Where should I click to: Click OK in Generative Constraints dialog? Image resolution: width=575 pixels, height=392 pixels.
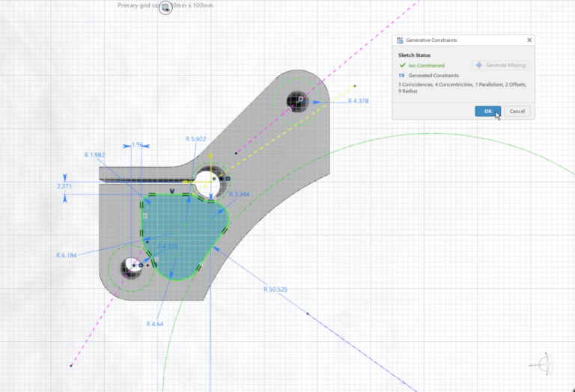pos(487,111)
